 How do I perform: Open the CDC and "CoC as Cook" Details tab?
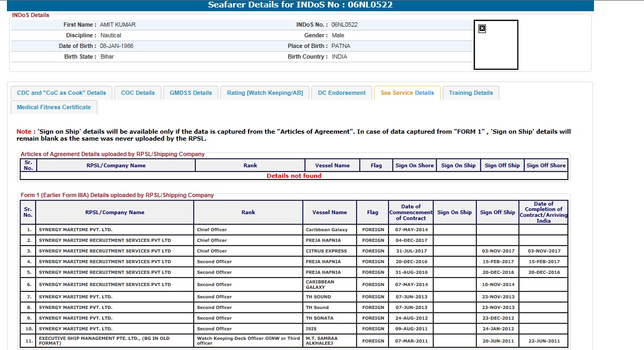point(61,93)
